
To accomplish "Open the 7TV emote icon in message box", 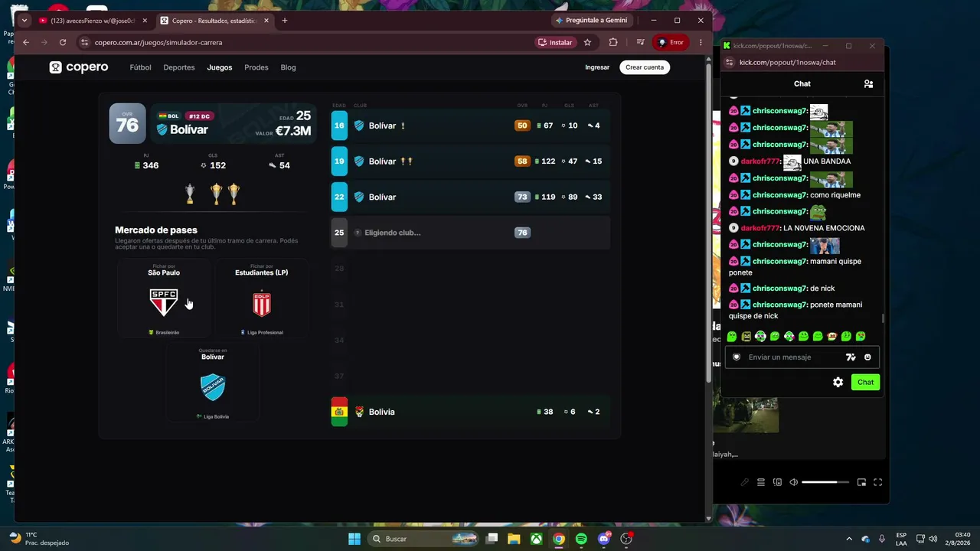I will 851,357.
